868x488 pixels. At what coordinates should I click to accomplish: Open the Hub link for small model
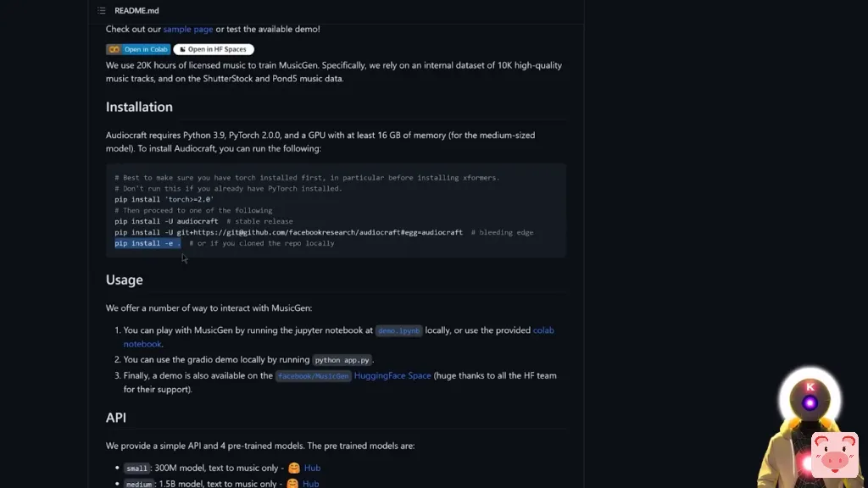[x=312, y=468]
